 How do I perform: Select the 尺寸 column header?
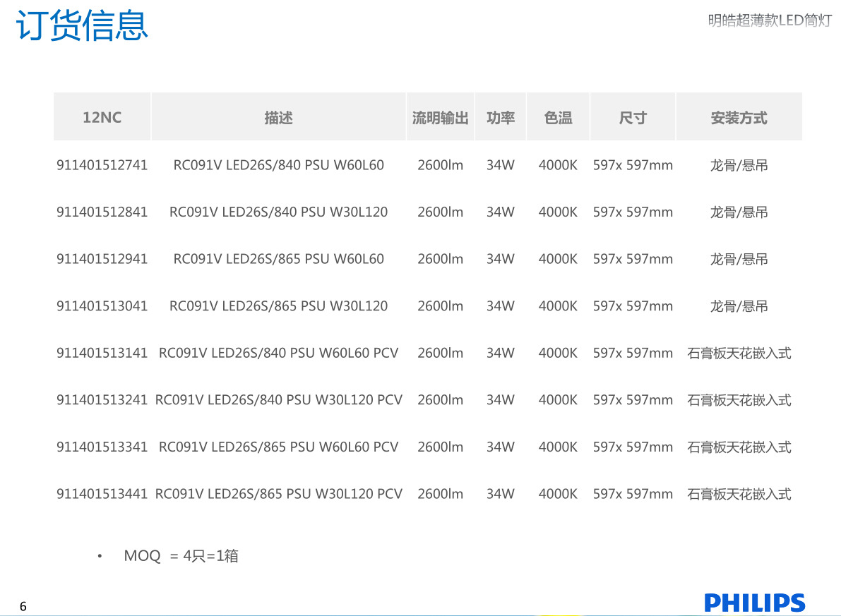(x=633, y=117)
